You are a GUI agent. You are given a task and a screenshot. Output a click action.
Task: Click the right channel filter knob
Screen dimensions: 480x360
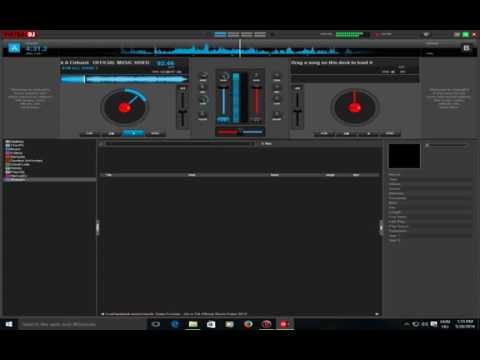[277, 115]
